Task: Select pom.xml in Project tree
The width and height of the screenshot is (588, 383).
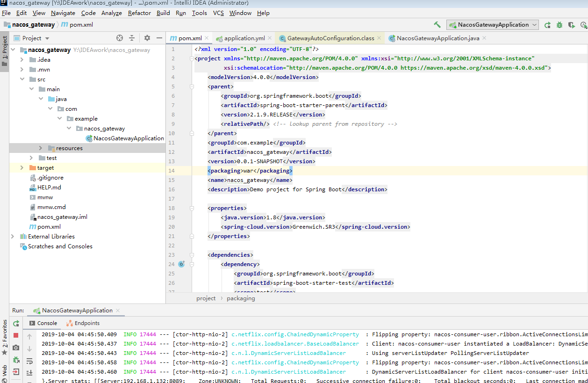Action: pyautogui.click(x=44, y=227)
